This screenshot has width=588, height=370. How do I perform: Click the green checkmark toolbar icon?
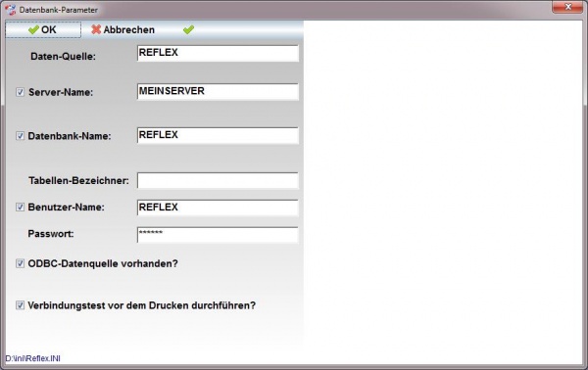click(188, 29)
